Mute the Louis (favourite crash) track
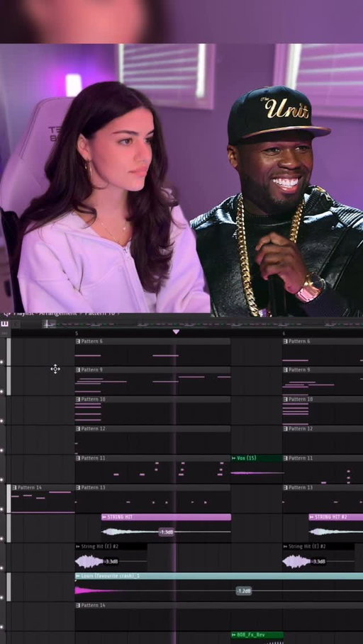 [x=1, y=598]
